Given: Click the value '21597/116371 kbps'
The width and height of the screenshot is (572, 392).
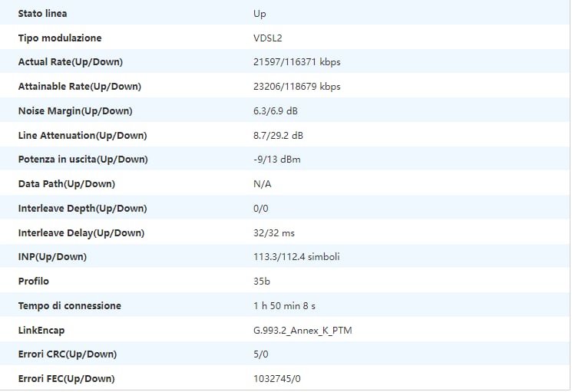Looking at the screenshot, I should tap(297, 62).
